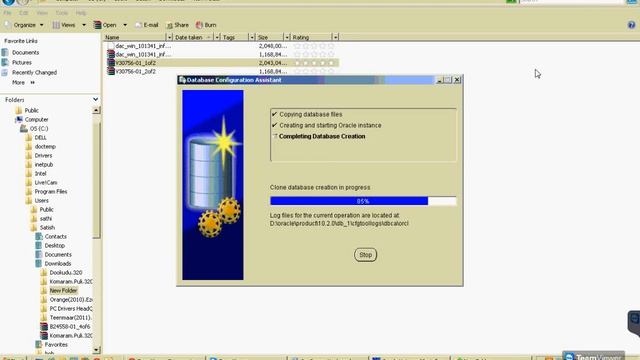Select Desktop in folder tree
Image resolution: width=640 pixels, height=360 pixels.
pos(55,245)
